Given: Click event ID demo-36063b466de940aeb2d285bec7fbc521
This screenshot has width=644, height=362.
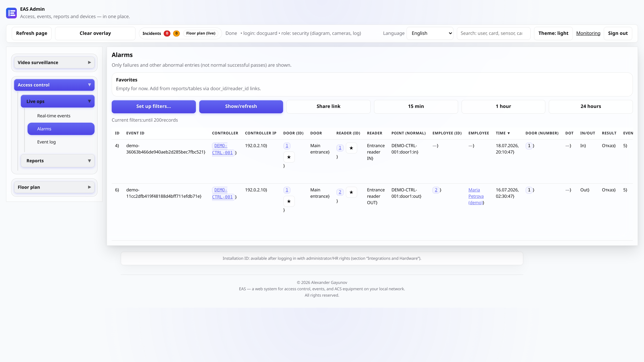Looking at the screenshot, I should coord(166,149).
